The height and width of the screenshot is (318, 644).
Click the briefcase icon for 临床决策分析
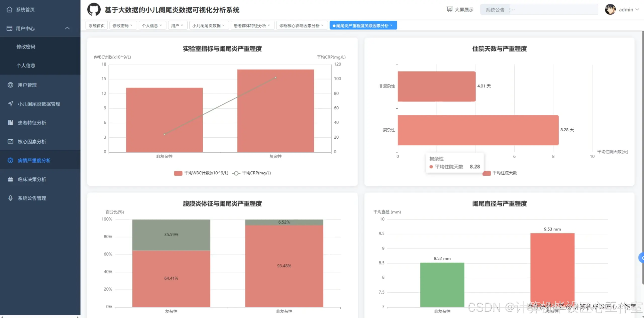pos(10,179)
